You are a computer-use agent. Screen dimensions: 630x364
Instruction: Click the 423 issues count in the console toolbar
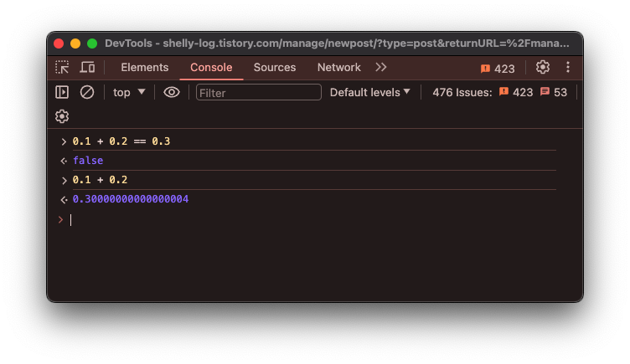[x=516, y=92]
